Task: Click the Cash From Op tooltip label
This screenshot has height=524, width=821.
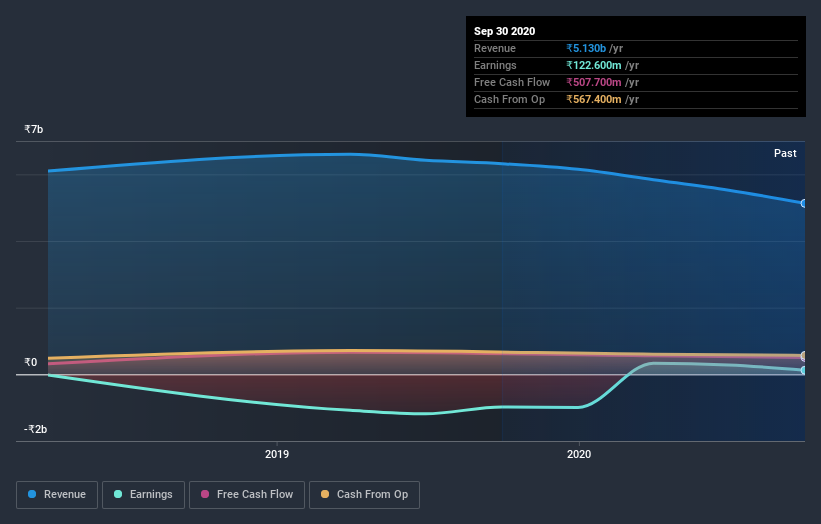Action: tap(509, 99)
